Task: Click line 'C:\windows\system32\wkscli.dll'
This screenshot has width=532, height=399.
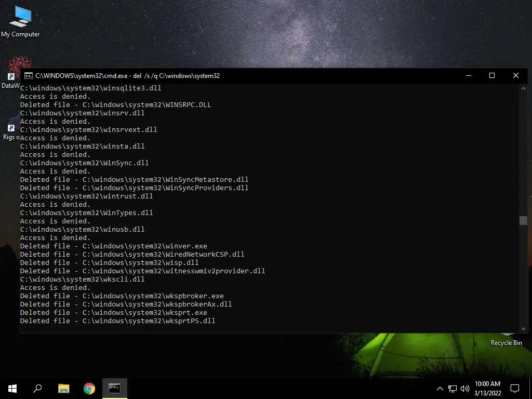Action: tap(83, 279)
